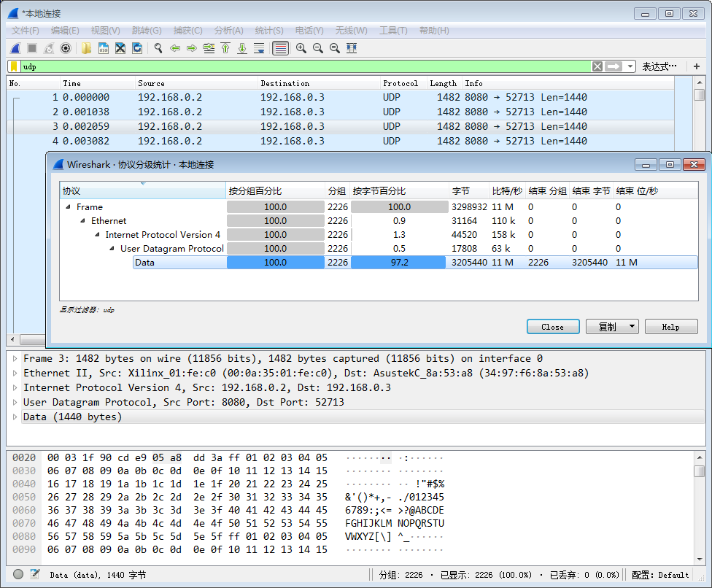Click in the udp display filter field
712x588 pixels.
click(305, 66)
